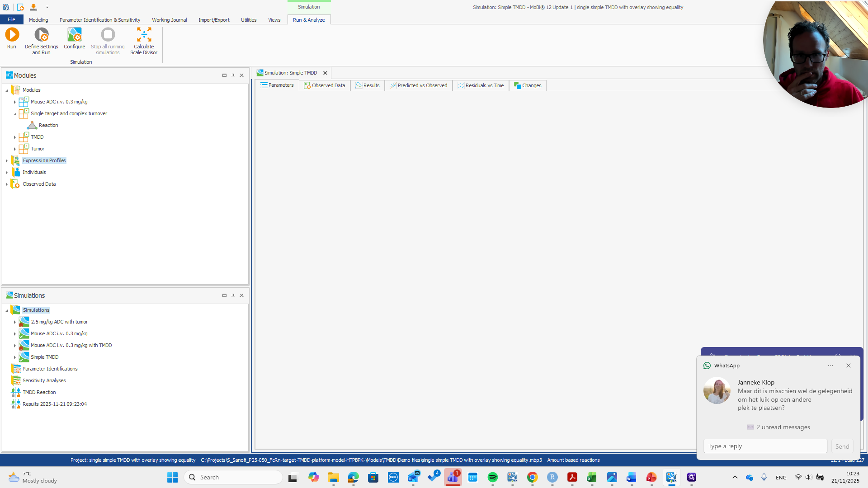Screen dimensions: 868x488
Task: Expand the Simple TMDD simulation node
Action: point(15,357)
